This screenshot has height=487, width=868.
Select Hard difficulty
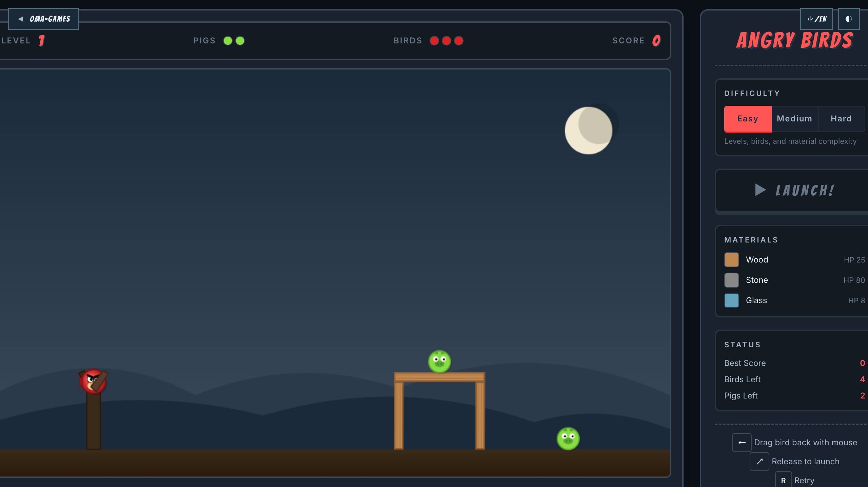tap(841, 119)
